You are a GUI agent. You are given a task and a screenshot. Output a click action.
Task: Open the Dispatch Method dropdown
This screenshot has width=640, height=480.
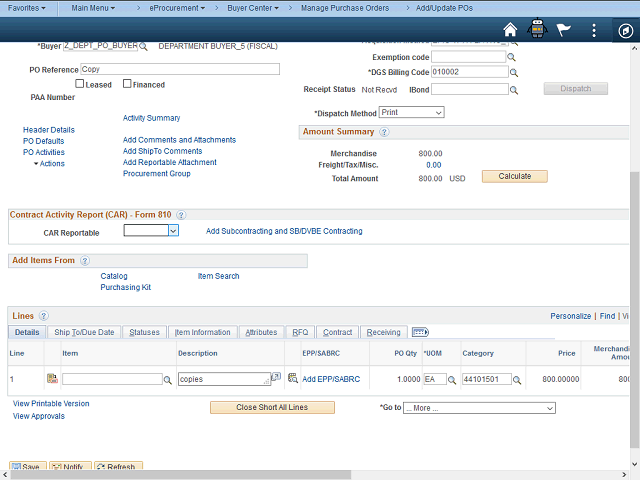(410, 113)
